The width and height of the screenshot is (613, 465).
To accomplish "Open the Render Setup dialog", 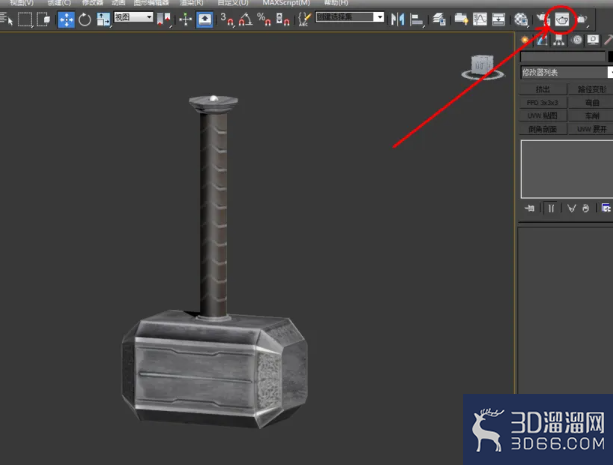I will point(543,19).
